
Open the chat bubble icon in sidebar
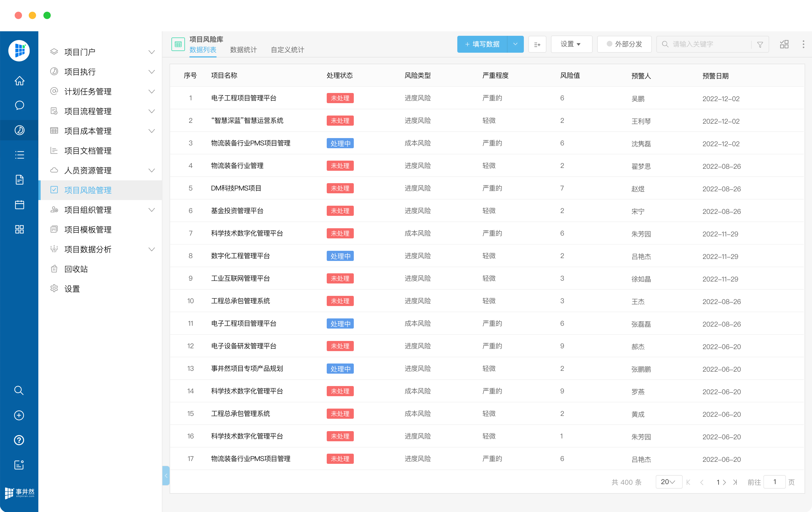click(19, 105)
